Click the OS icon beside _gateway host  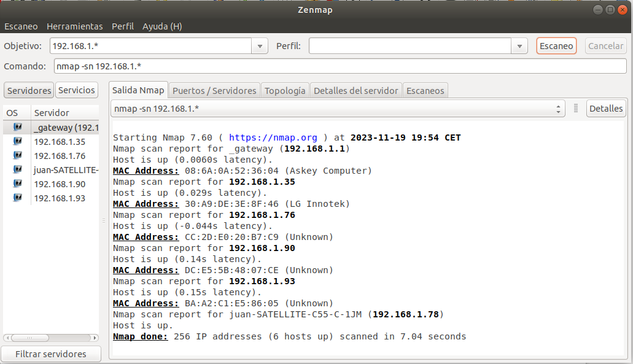18,128
